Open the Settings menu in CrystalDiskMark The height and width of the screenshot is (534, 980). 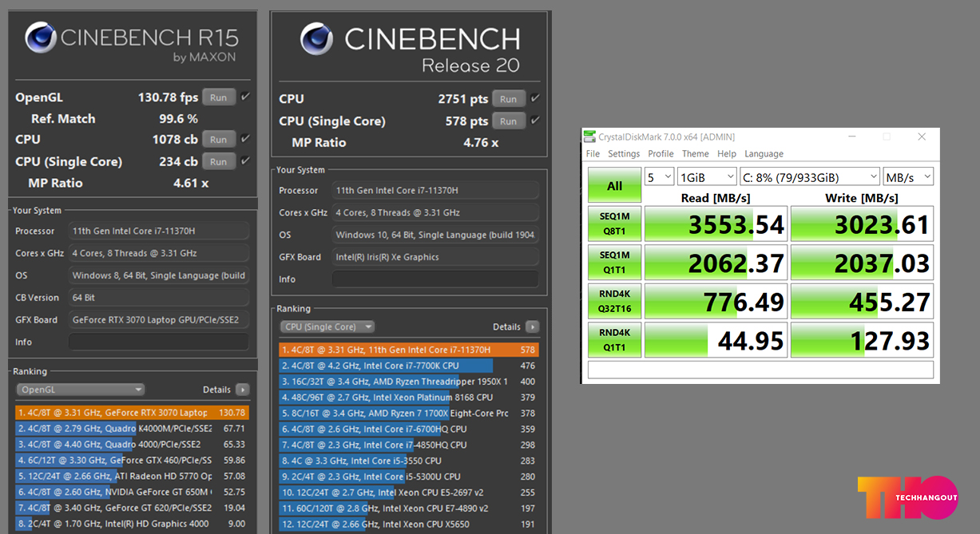[624, 154]
